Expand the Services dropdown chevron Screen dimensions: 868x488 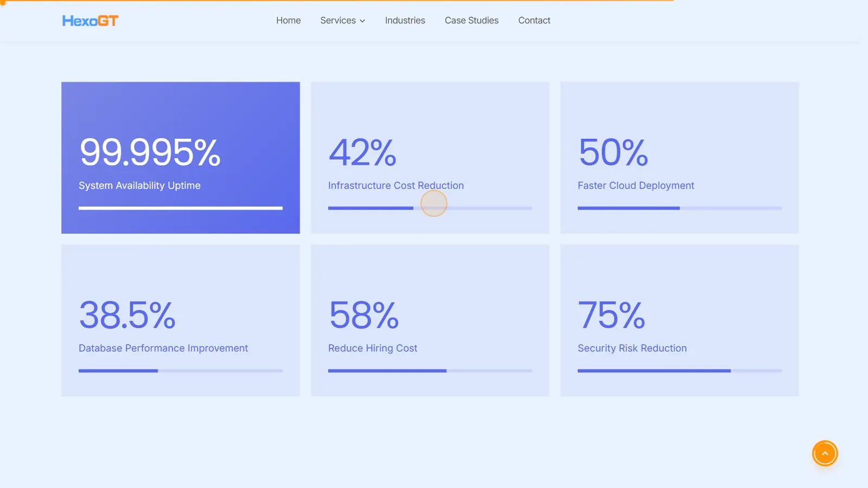(362, 21)
